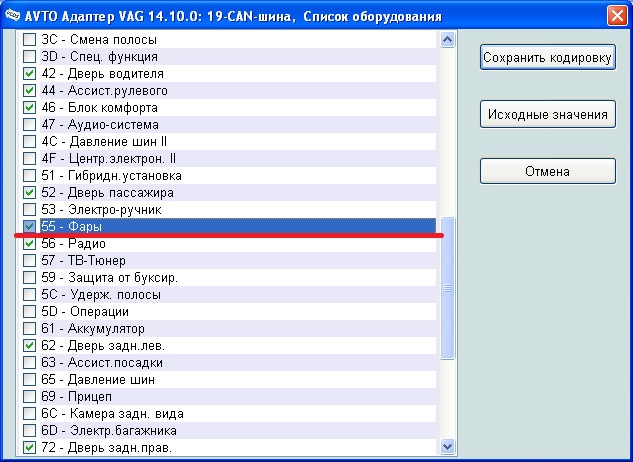633x462 pixels.
Task: Click the vertical scrollbar thumb
Action: [x=447, y=288]
